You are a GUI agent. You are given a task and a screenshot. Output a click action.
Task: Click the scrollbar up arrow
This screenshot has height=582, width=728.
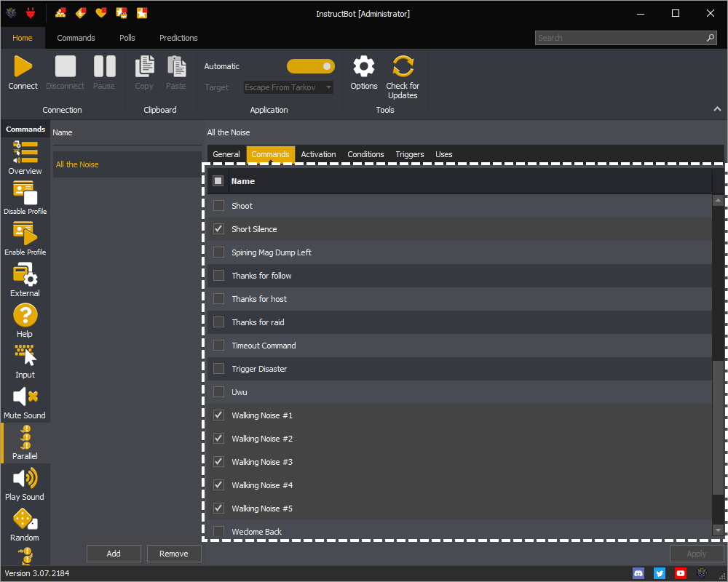(x=718, y=201)
